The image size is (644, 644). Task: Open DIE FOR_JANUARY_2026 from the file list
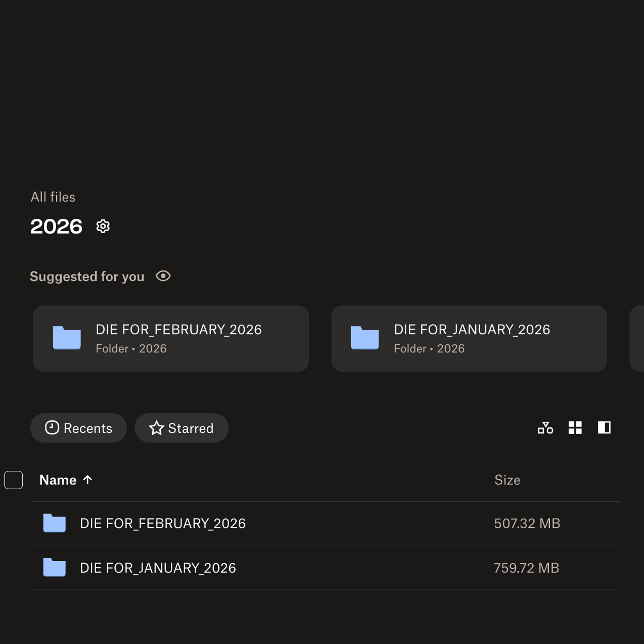pos(158,568)
